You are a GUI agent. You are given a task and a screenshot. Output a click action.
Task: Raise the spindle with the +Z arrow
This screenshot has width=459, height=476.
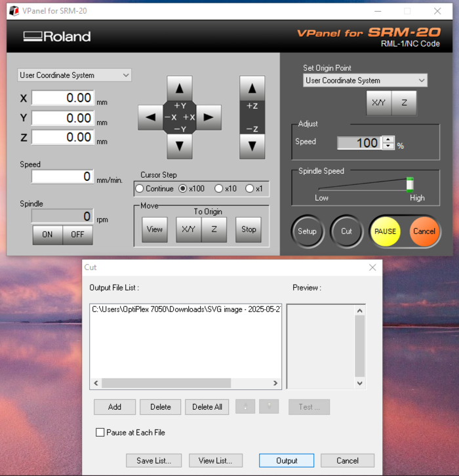(252, 89)
